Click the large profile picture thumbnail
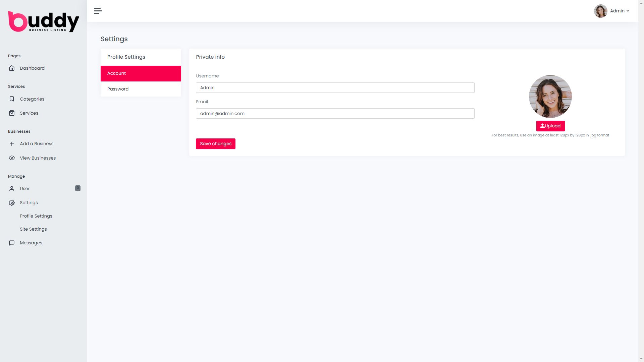The width and height of the screenshot is (644, 362). click(550, 97)
